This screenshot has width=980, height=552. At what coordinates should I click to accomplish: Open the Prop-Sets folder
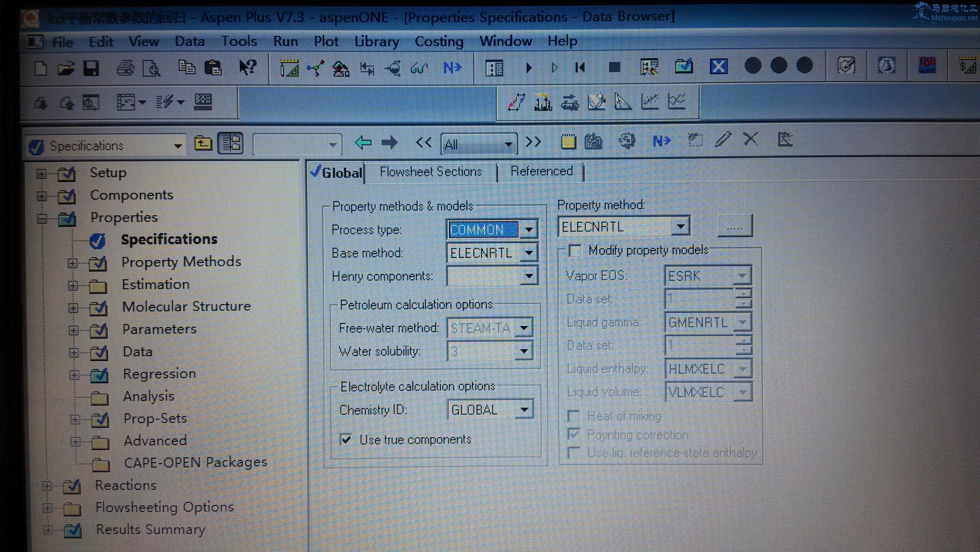click(x=155, y=418)
